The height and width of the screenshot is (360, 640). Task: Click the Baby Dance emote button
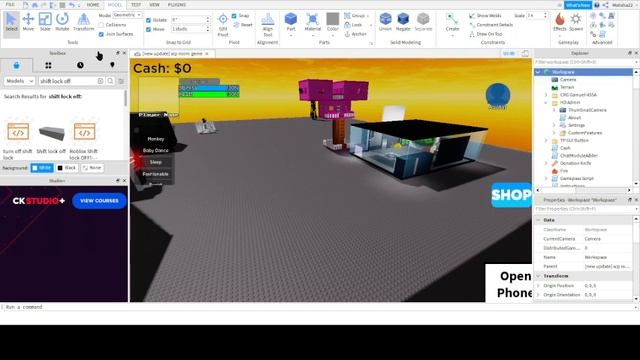(156, 151)
